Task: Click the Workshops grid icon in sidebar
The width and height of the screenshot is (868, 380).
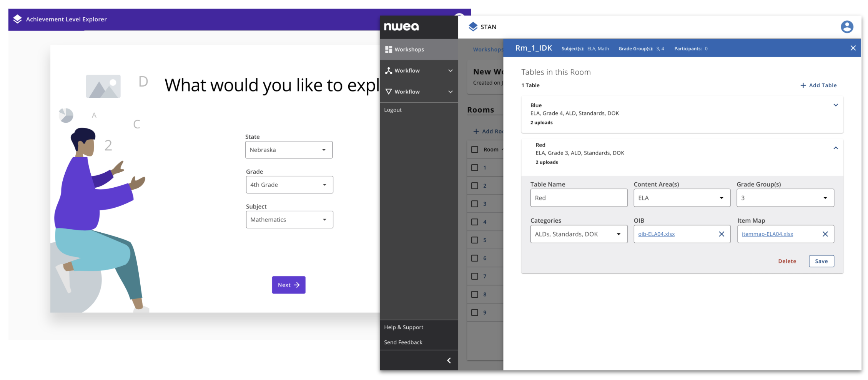Action: pos(389,50)
